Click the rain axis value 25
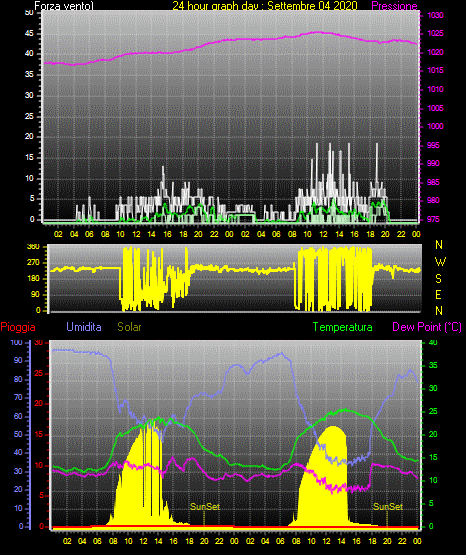Viewport: 466px width, 555px height. point(39,374)
